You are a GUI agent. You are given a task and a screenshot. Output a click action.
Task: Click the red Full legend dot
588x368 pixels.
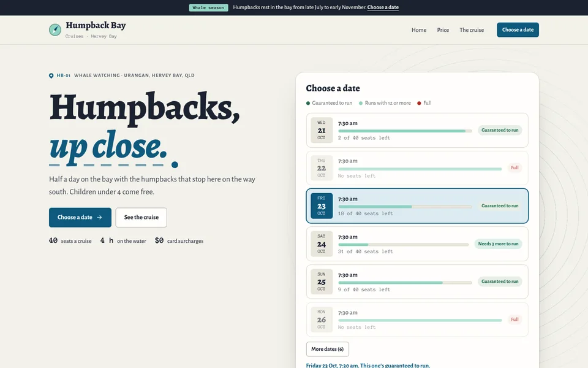pyautogui.click(x=419, y=103)
